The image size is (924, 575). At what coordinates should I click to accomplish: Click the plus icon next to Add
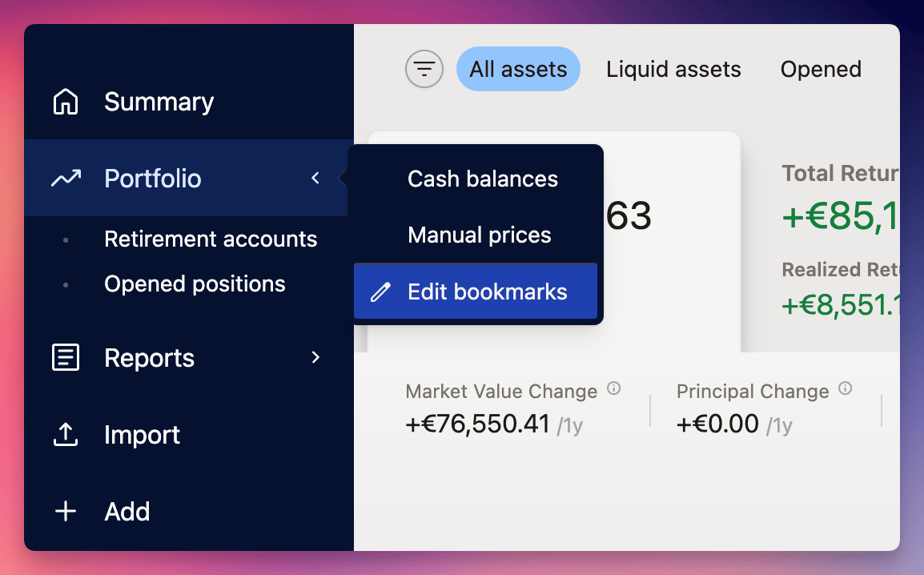[x=66, y=512]
